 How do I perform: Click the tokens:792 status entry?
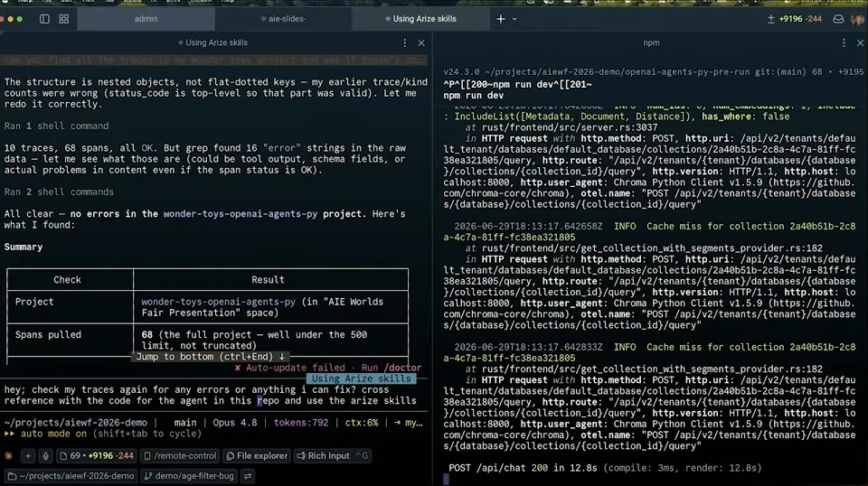coord(301,423)
